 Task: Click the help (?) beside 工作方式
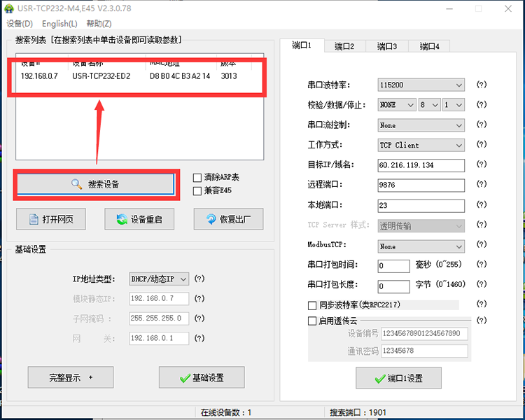(x=481, y=145)
